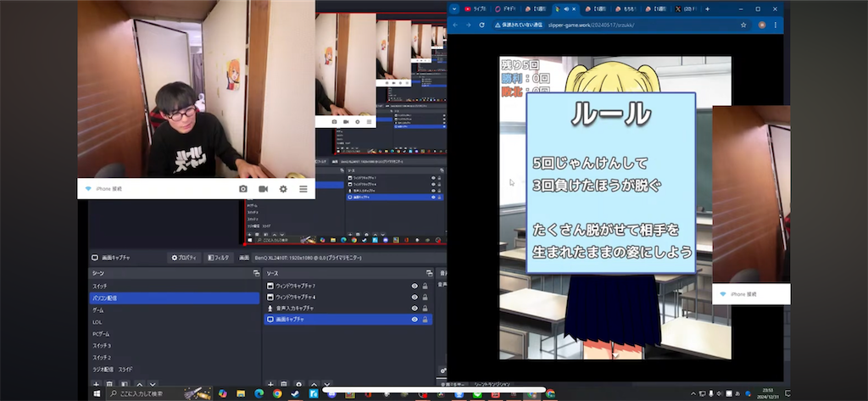
Task: Hide the ウィンドウキャプチャ7 source
Action: [x=414, y=286]
